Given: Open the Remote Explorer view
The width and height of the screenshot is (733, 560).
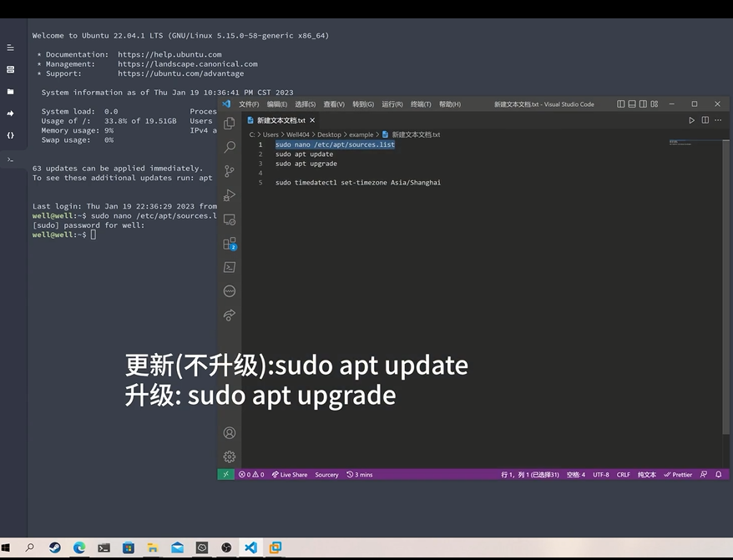Looking at the screenshot, I should pyautogui.click(x=229, y=219).
